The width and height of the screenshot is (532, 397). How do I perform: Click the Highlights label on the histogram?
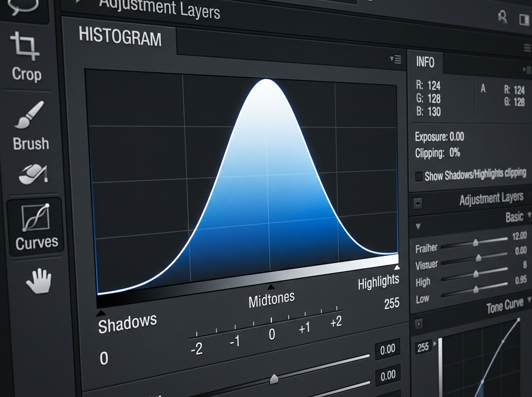pyautogui.click(x=378, y=280)
